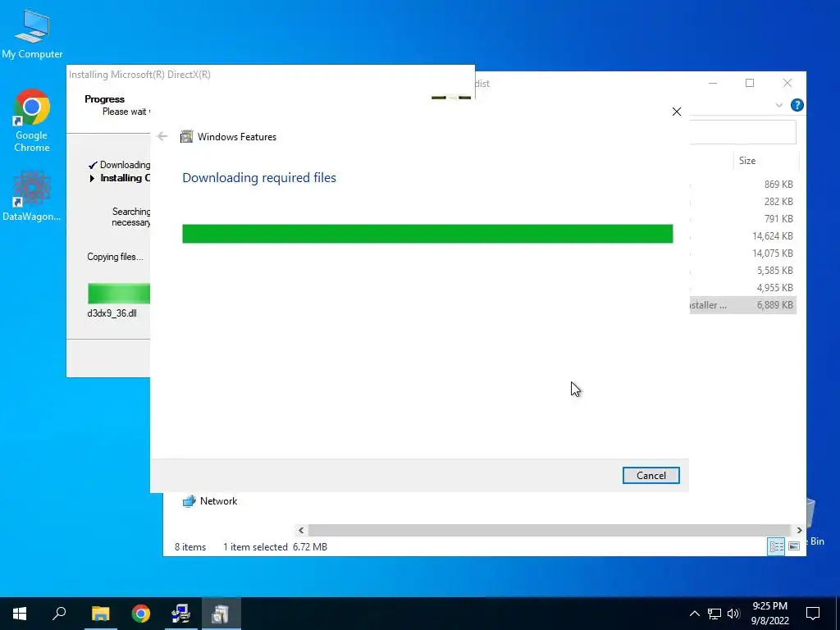840x630 pixels.
Task: Open the network tray icon
Action: (714, 614)
